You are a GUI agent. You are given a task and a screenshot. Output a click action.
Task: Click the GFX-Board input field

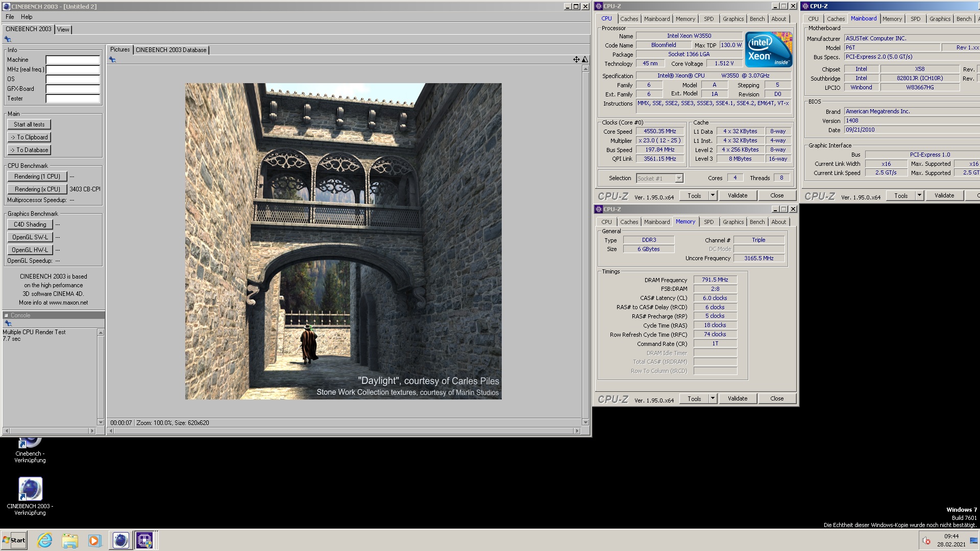72,89
